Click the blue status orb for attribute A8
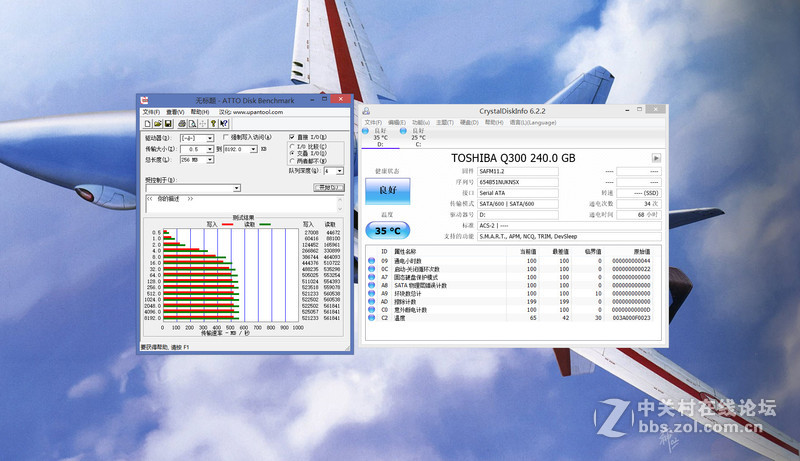 371,285
